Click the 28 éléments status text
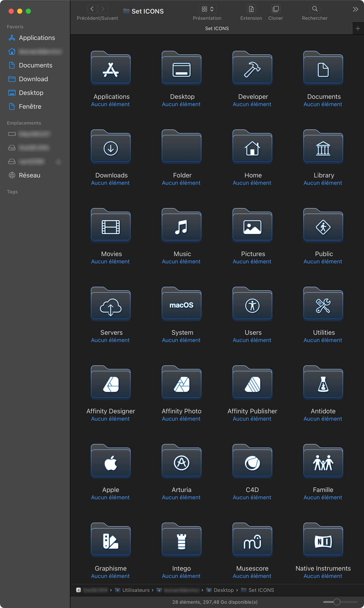 (215, 602)
